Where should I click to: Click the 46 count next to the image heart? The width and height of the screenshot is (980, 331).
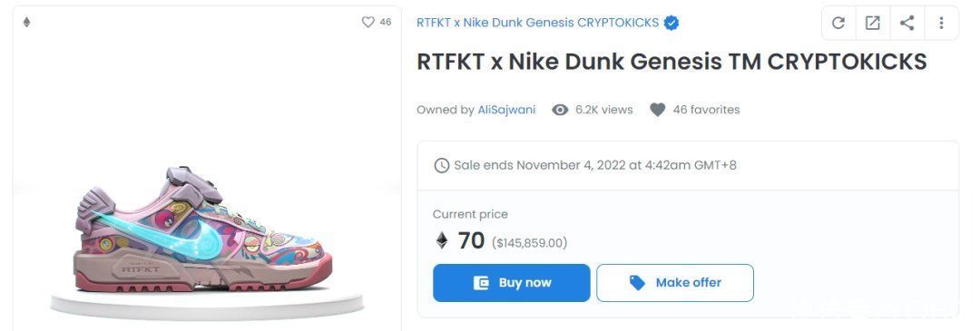coord(386,22)
